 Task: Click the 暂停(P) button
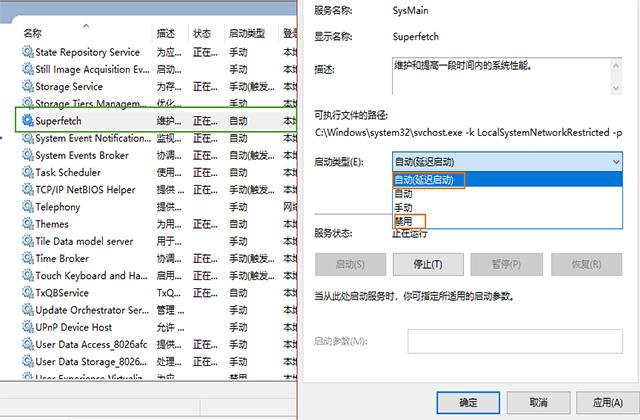click(x=506, y=264)
